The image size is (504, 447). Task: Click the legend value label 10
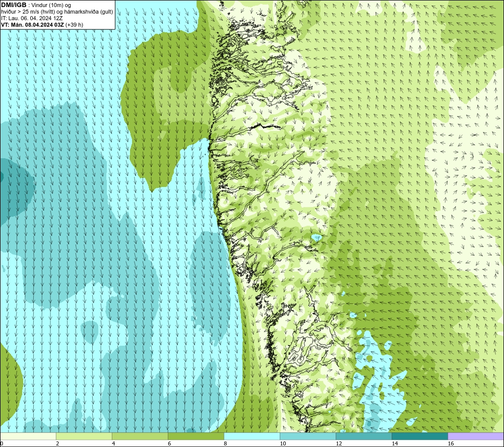pos(283,443)
